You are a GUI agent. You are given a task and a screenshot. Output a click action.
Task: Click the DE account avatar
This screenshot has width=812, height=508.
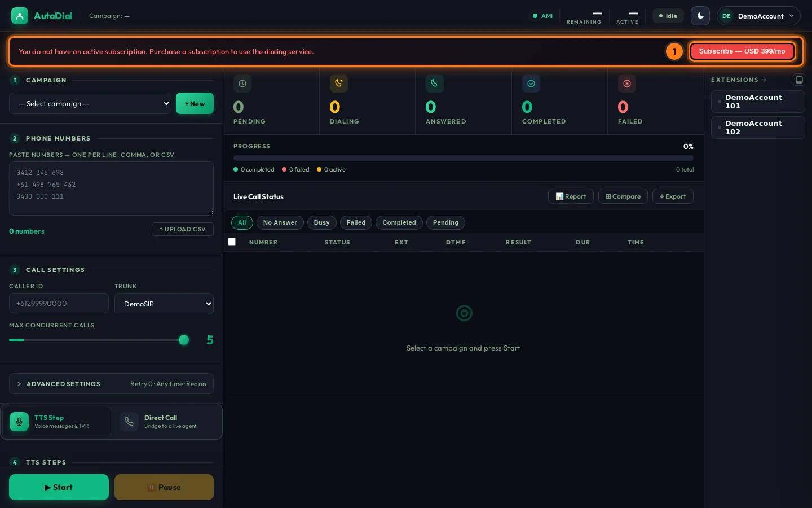(x=726, y=16)
